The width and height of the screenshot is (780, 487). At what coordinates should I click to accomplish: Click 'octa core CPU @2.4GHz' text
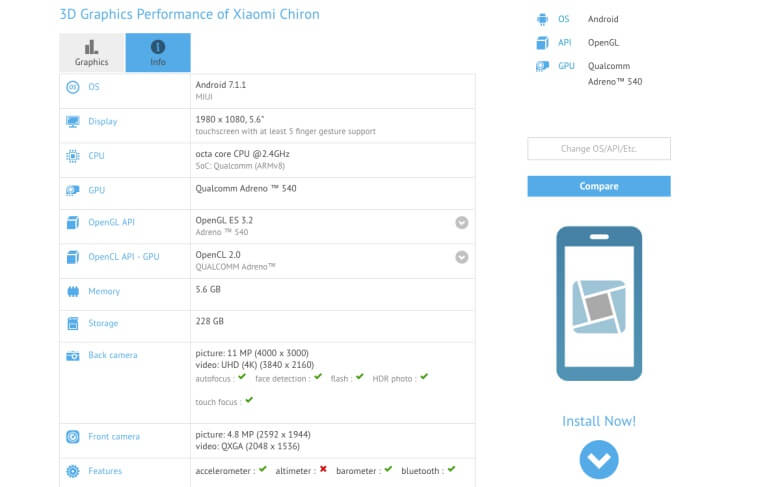pos(242,154)
